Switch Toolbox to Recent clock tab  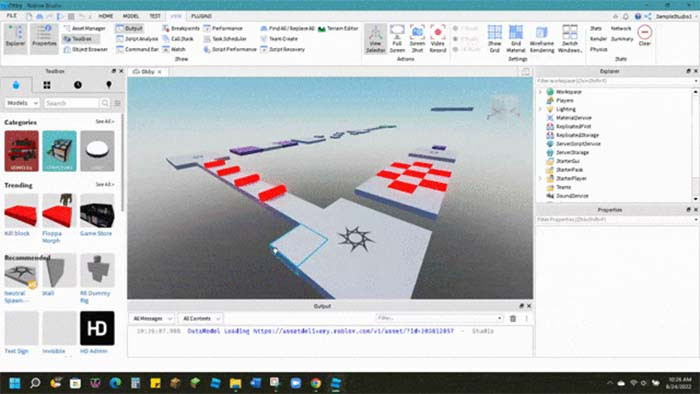(x=78, y=85)
